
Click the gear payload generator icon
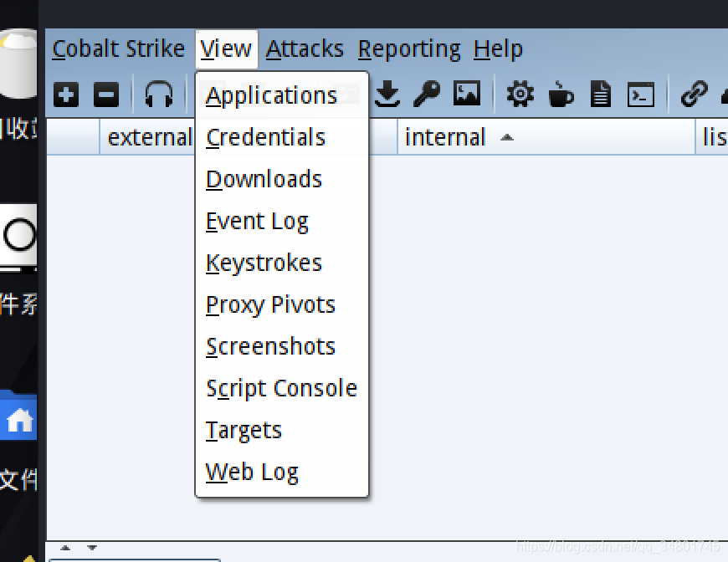[520, 95]
